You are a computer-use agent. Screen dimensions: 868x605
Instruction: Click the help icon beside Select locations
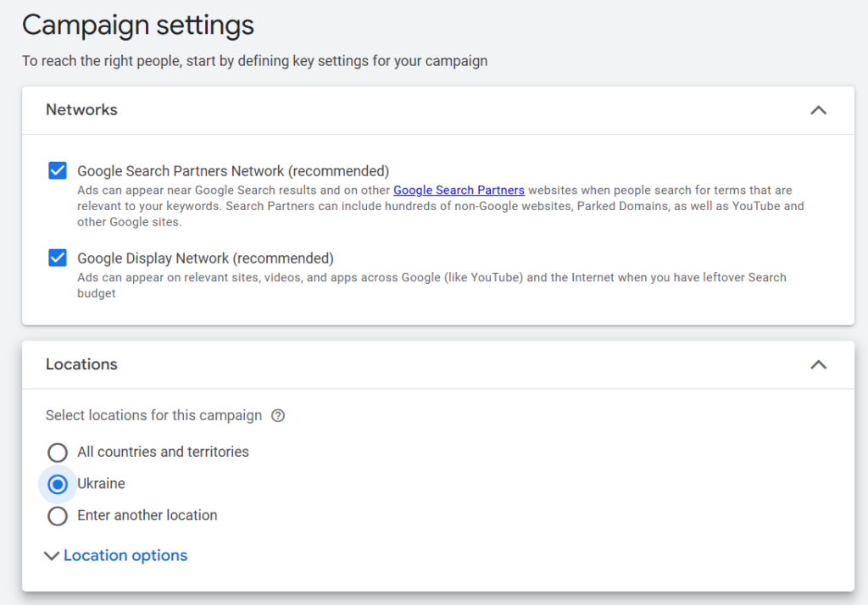tap(278, 416)
